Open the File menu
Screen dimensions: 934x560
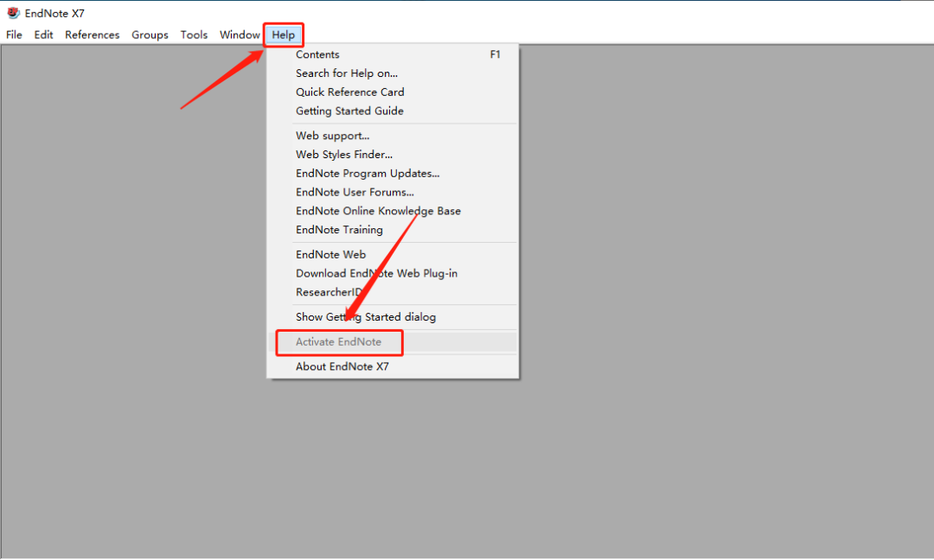14,35
